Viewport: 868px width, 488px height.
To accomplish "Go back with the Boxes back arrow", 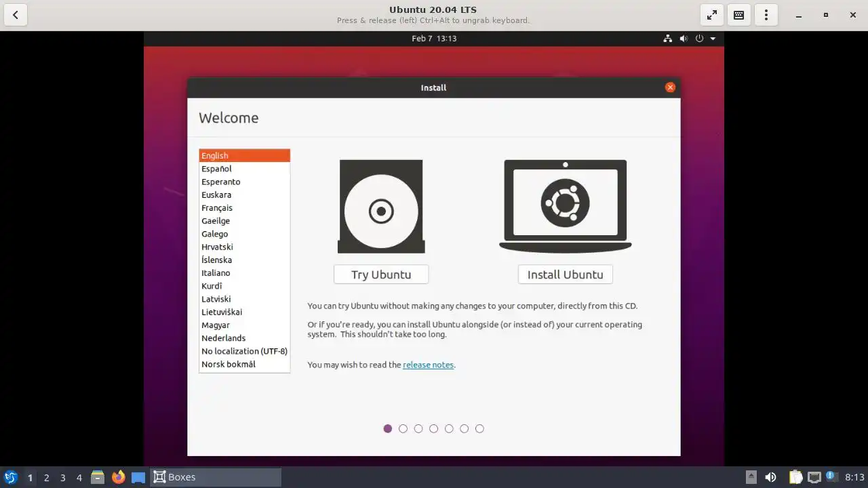I will (x=15, y=15).
